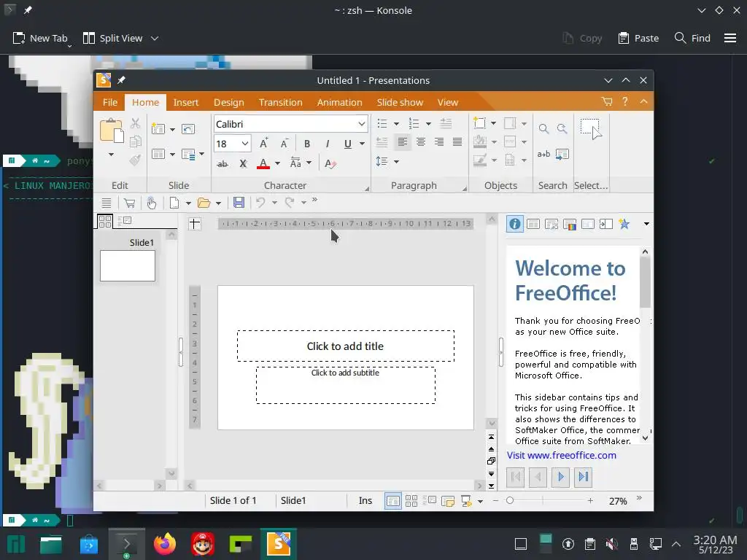Screen dimensions: 747x560
Task: Toggle left paragraph alignment
Action: 403,142
